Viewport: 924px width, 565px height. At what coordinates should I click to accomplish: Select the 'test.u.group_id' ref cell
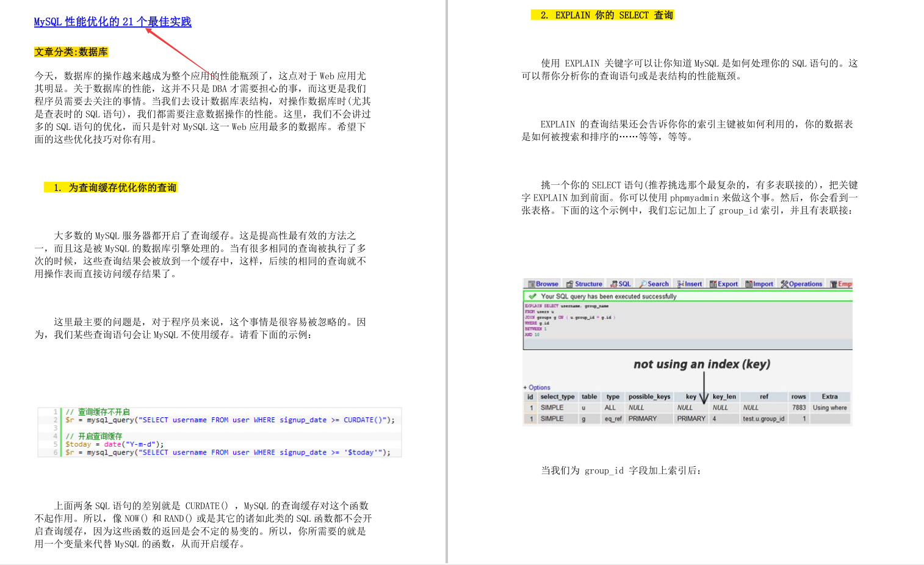click(x=763, y=419)
